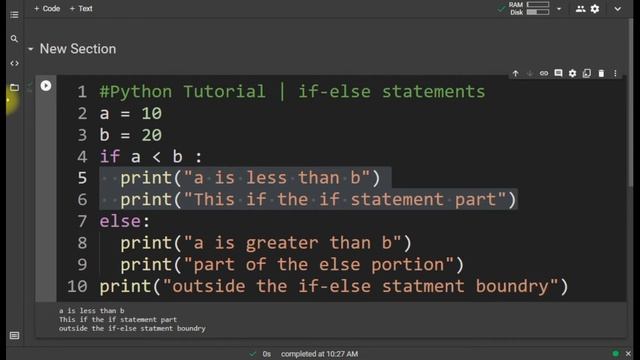Viewport: 640px width, 360px height.
Task: Open the runtime connection dropdown arrow
Action: click(x=559, y=9)
